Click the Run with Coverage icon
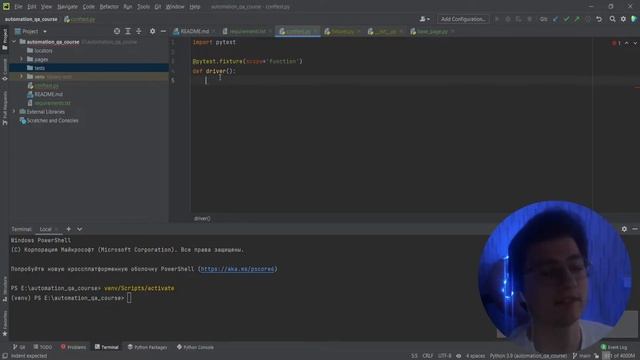Viewport: 640px width, 360px height. click(518, 19)
